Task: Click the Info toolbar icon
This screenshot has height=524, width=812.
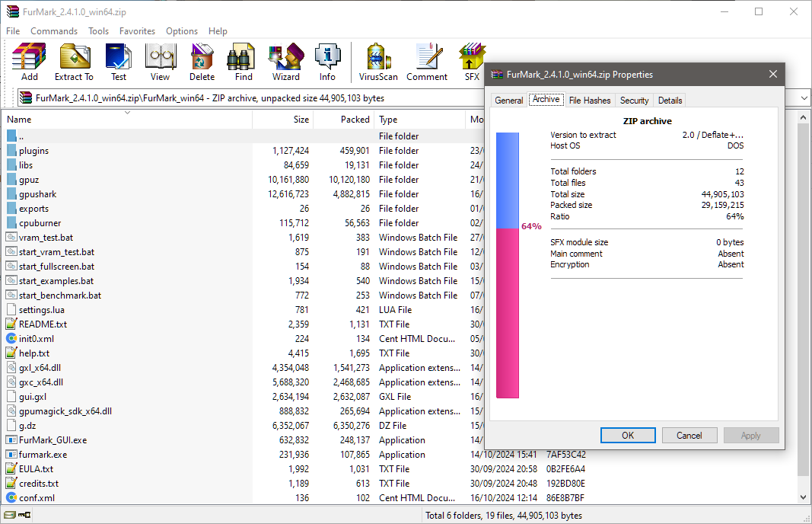Action: [x=327, y=62]
